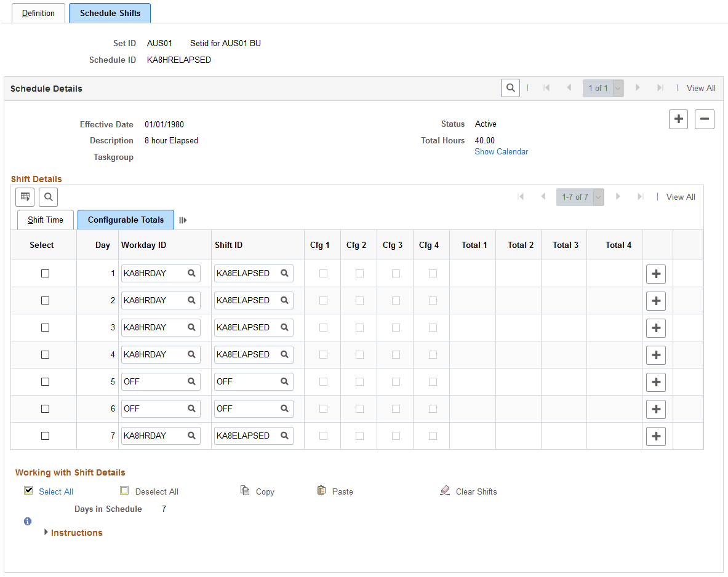728x577 pixels.
Task: Click the Clear Shifts eraser icon
Action: 445,490
